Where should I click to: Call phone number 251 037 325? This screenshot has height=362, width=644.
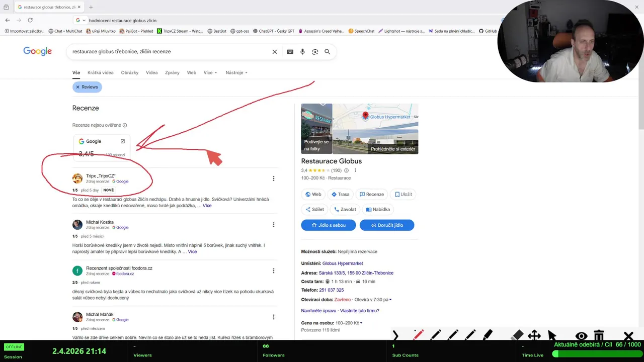click(331, 290)
